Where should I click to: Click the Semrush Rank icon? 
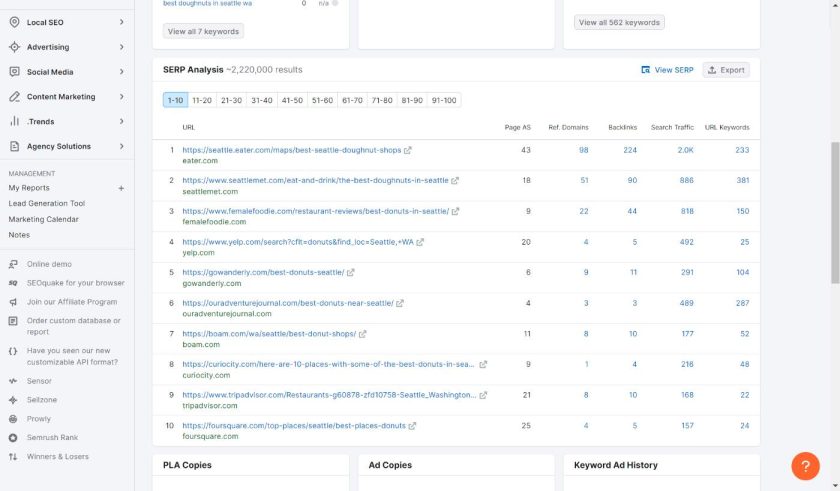point(13,437)
